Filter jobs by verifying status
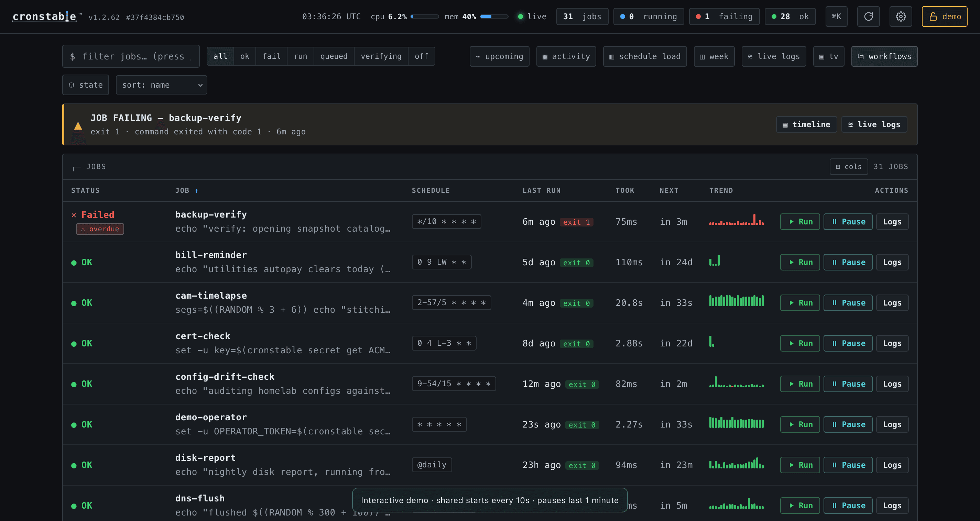The height and width of the screenshot is (521, 980). pyautogui.click(x=381, y=56)
